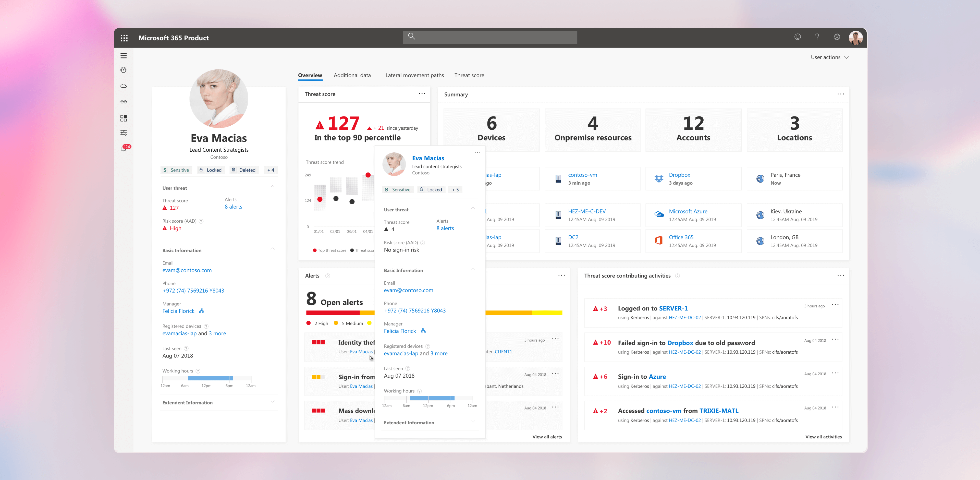This screenshot has width=980, height=480.
Task: Expand Extendent Information in profile panel
Action: click(x=272, y=402)
